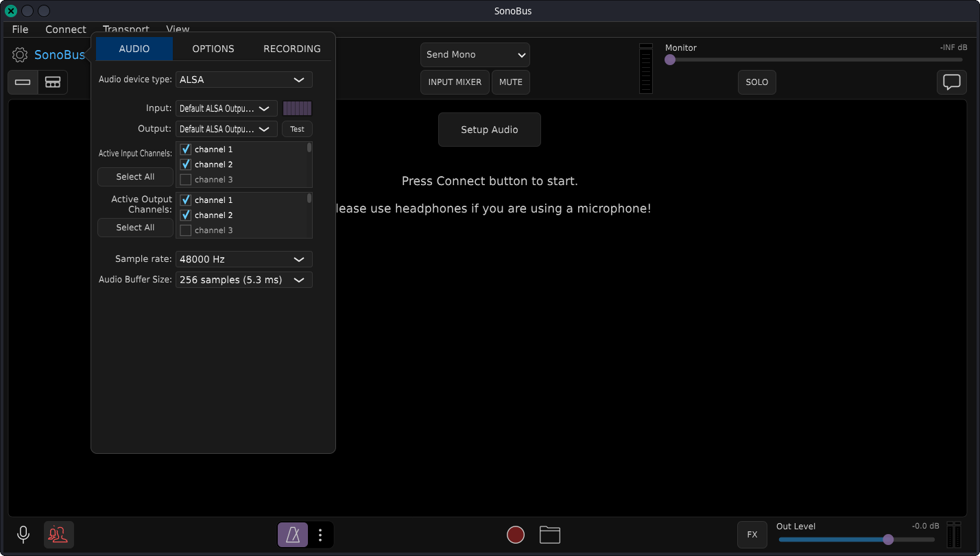Click Select All for input channels
Screen dimensions: 980x556
(x=135, y=177)
